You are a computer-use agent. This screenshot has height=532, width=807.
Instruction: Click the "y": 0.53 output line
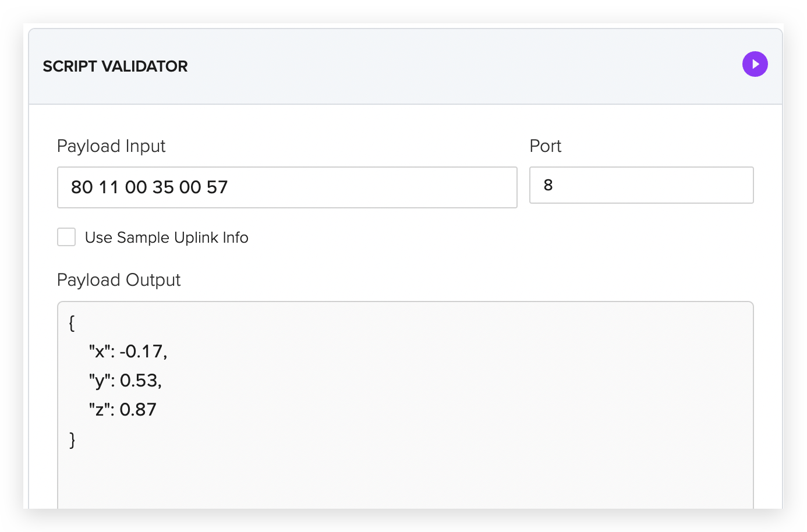[125, 381]
